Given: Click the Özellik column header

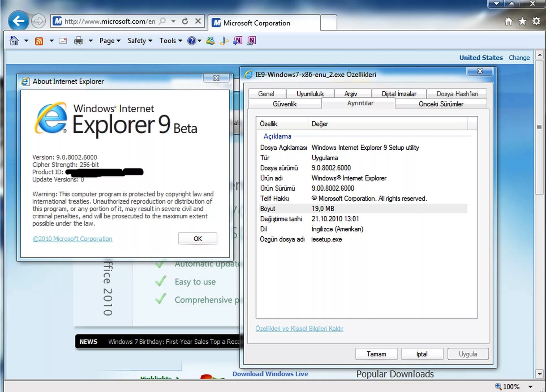Looking at the screenshot, I should [282, 124].
